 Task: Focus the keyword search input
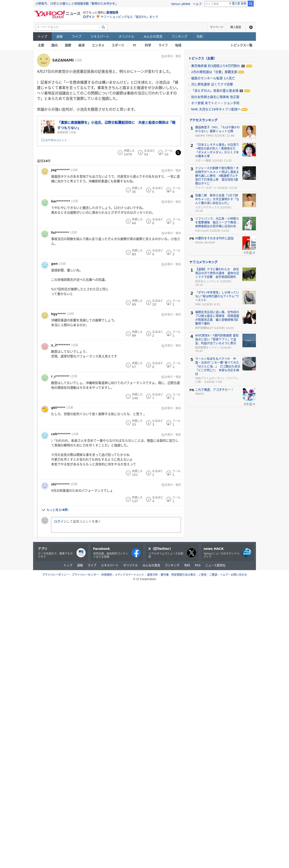(68, 27)
